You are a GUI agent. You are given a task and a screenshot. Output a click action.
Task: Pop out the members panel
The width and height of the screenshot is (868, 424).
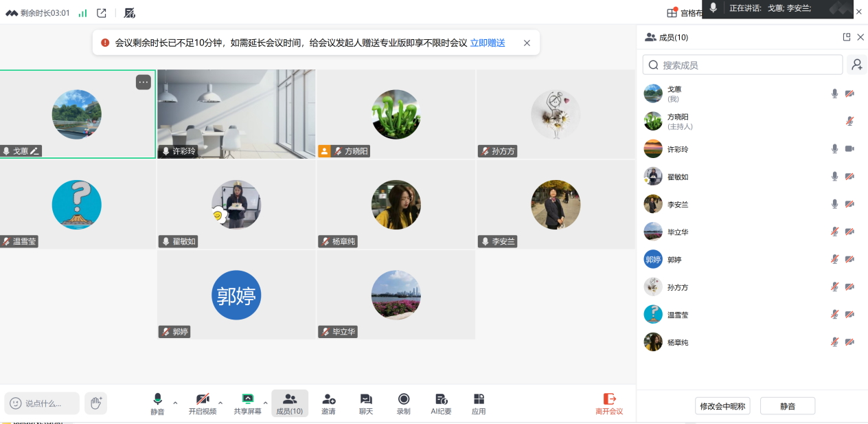847,37
